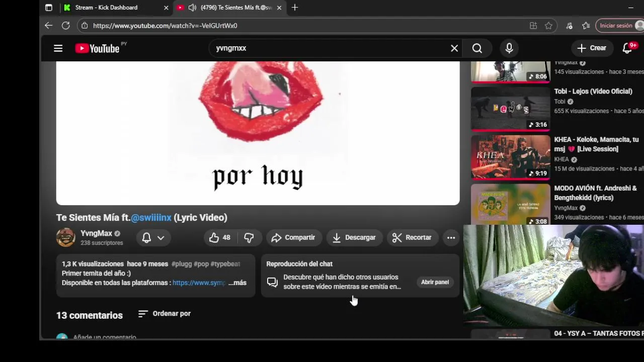
Task: Click 04 - YSY A – TANTAS FOTOS title
Action: pos(599,333)
